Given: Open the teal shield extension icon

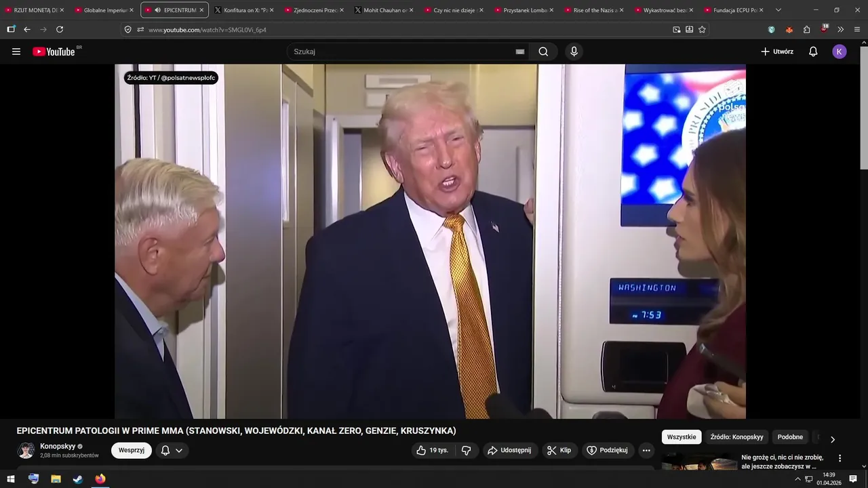Looking at the screenshot, I should point(772,29).
